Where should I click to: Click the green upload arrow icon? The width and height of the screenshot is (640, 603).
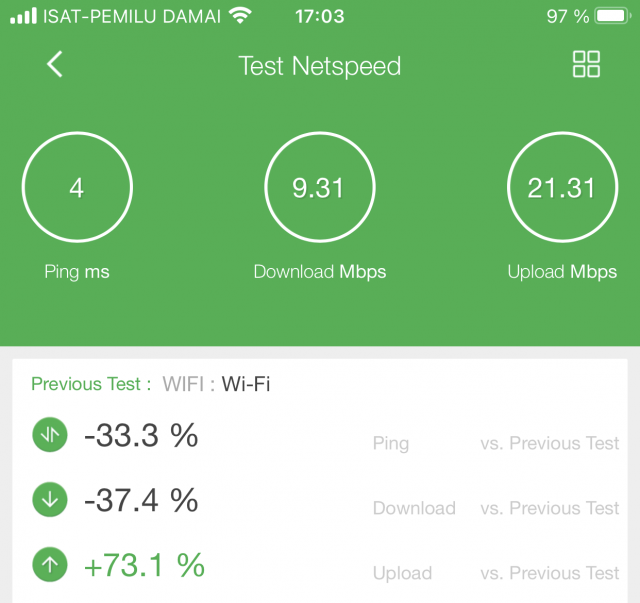pyautogui.click(x=50, y=565)
